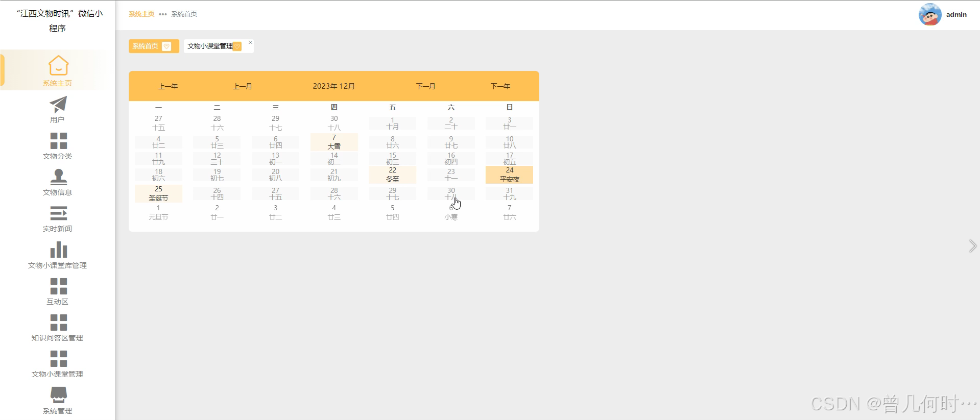Viewport: 980px width, 420px height.
Task: Click the 用户 menu label
Action: (x=57, y=119)
